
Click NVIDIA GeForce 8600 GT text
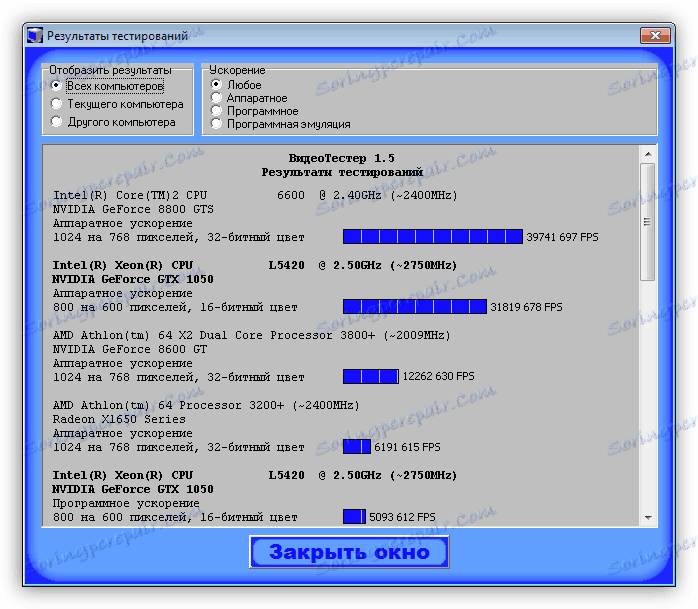[130, 349]
